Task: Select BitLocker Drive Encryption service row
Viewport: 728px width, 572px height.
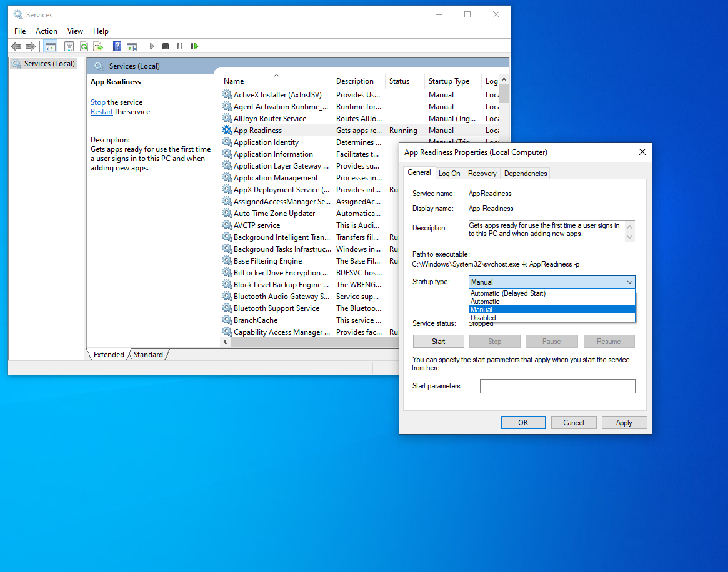Action: coord(310,273)
